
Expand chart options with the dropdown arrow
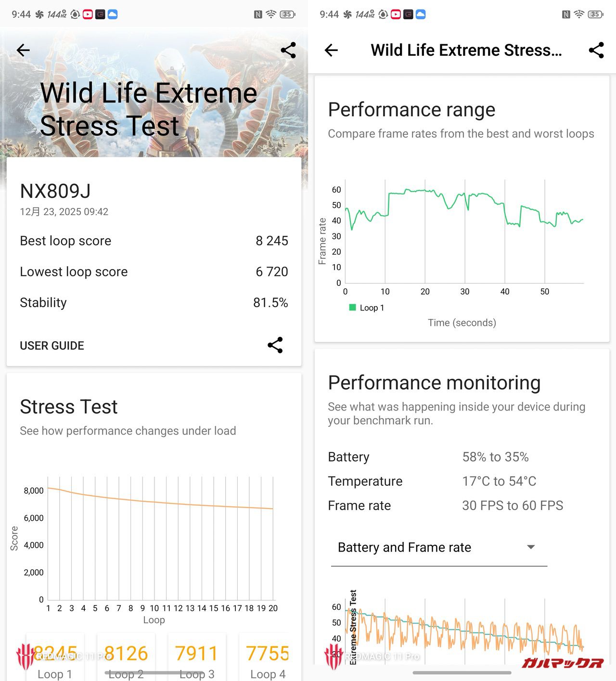tap(531, 547)
